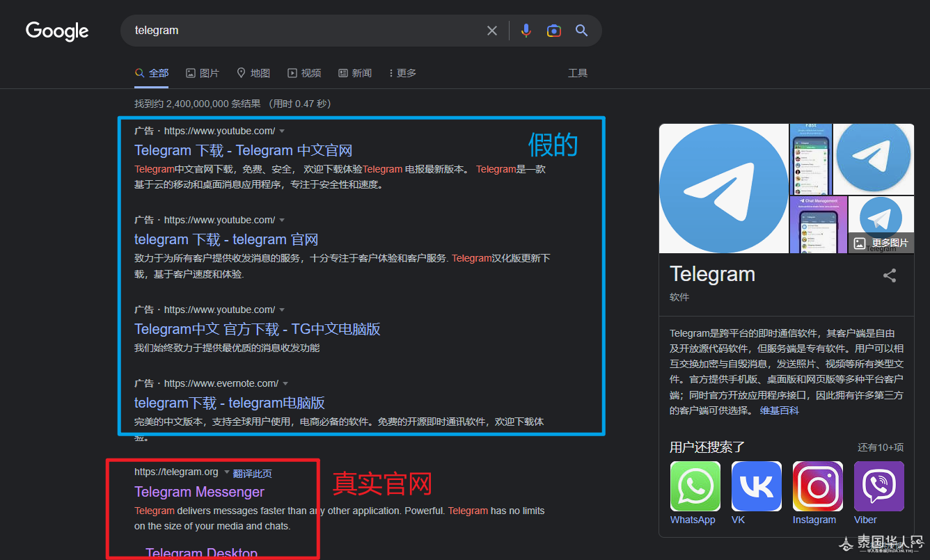This screenshot has height=560, width=930.
Task: Select Viber in related searches
Action: 878,487
